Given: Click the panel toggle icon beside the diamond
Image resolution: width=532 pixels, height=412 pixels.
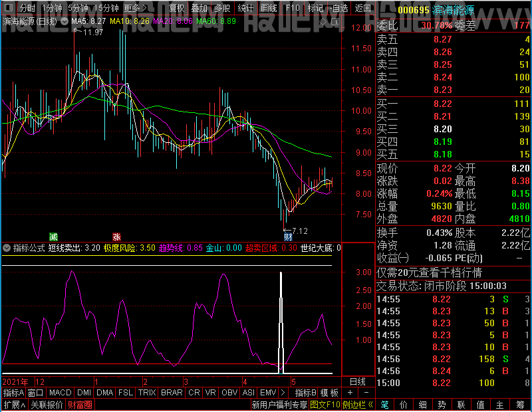Looking at the screenshot, I should point(335,22).
